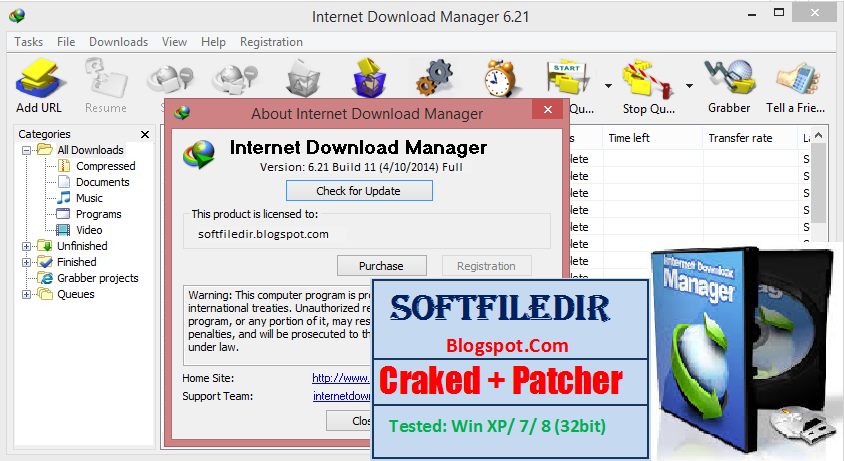
Task: Select the Compressed category icon
Action: pyautogui.click(x=64, y=166)
